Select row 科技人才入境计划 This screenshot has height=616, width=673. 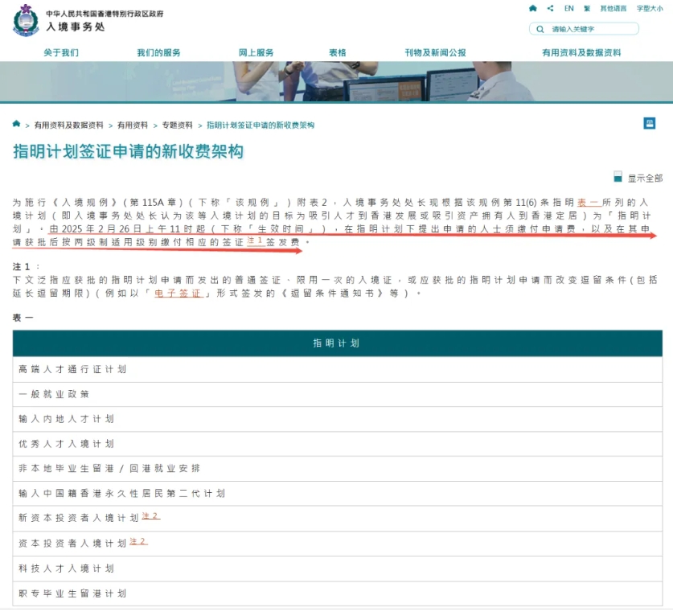338,569
